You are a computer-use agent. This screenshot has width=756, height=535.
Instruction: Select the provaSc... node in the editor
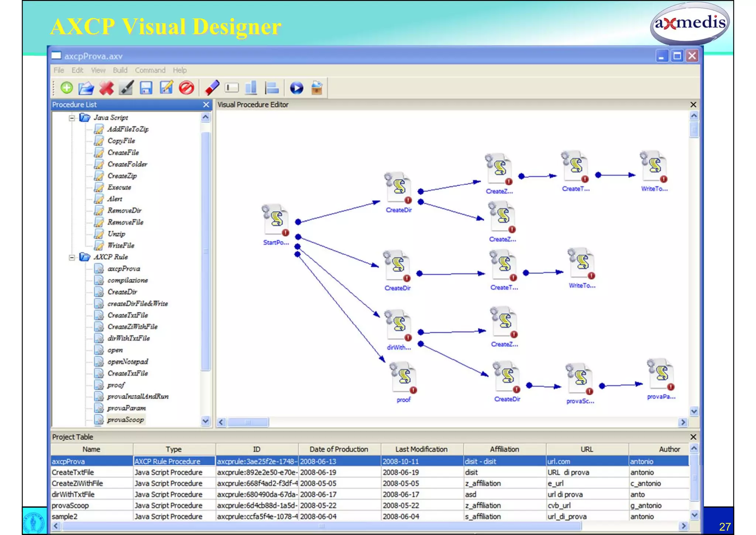580,384
